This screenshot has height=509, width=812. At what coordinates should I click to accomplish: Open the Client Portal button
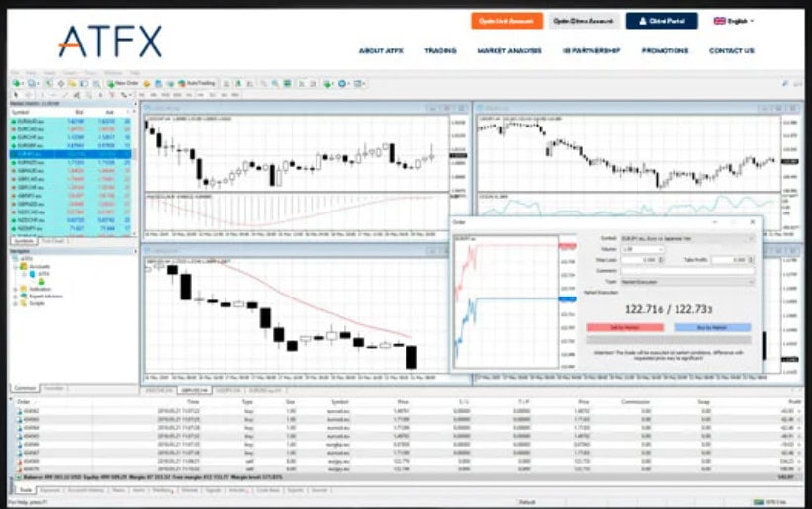[662, 21]
